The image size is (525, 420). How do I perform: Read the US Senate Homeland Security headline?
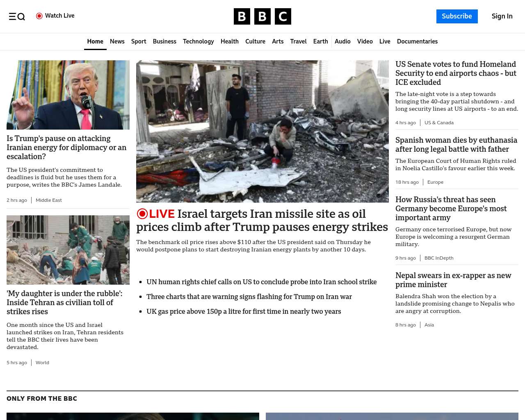(x=456, y=73)
